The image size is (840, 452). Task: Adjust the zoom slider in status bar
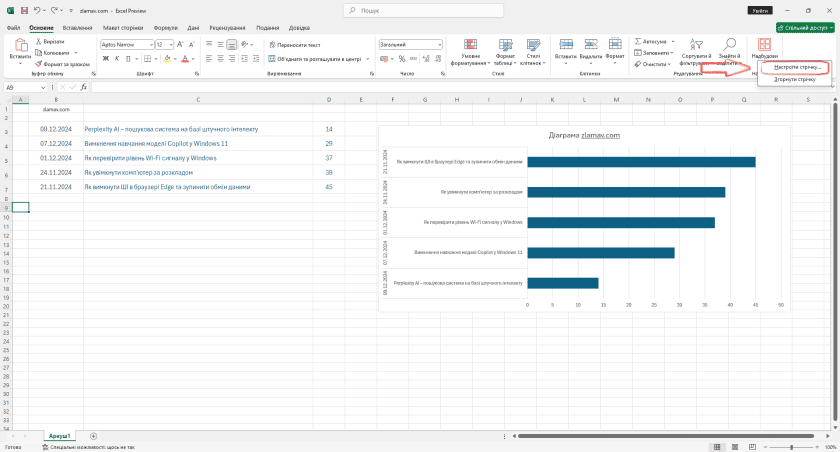[791, 447]
